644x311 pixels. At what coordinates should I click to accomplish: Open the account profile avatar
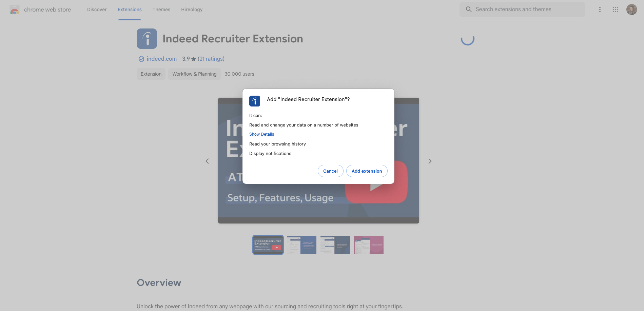point(632,9)
